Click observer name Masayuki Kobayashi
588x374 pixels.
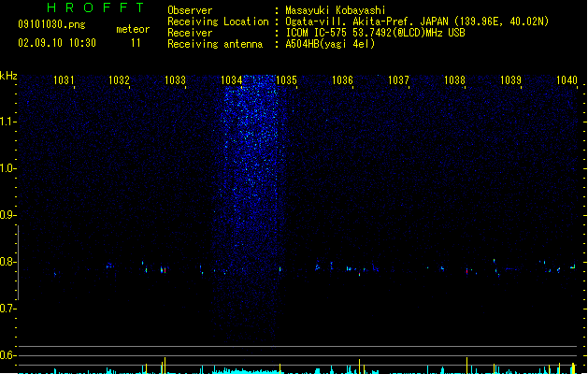(336, 10)
